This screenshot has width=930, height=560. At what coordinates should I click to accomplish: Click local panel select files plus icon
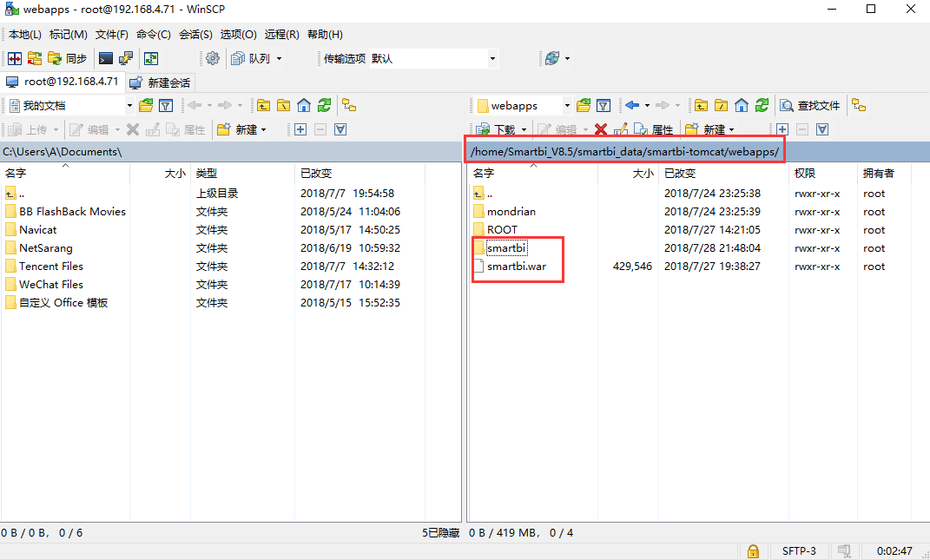point(300,129)
